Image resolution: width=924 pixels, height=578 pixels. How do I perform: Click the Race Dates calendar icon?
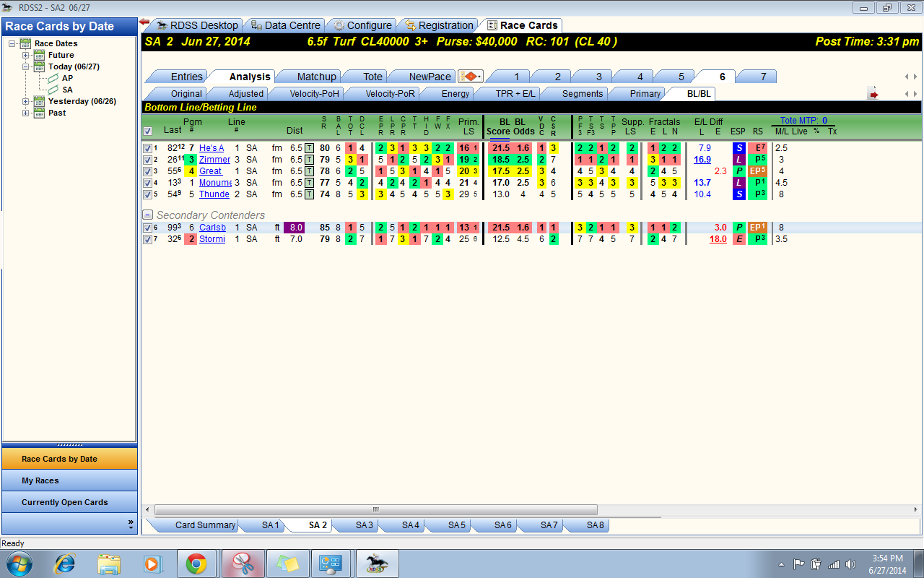tap(27, 43)
